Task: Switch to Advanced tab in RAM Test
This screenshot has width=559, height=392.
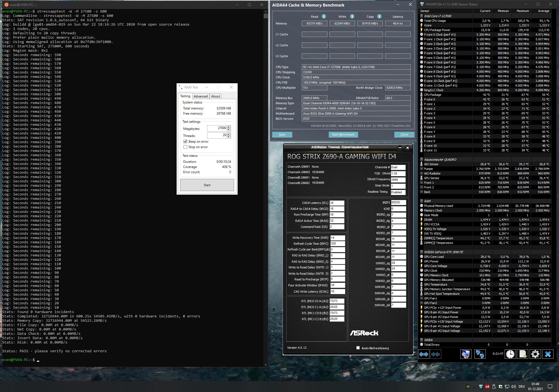Action: 201,96
